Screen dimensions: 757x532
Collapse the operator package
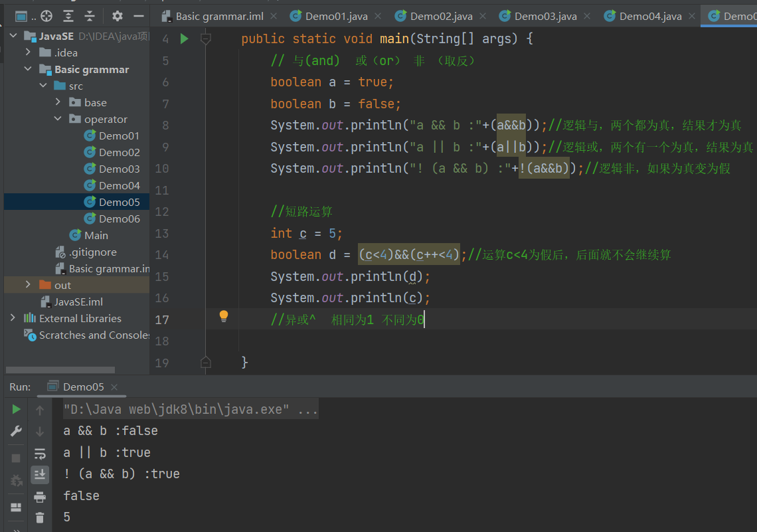point(58,119)
